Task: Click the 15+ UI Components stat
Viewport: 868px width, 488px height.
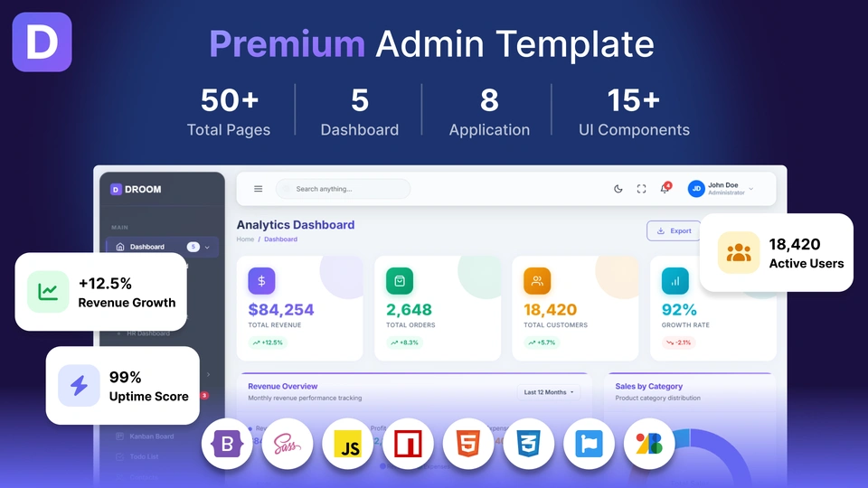Action: tap(634, 111)
